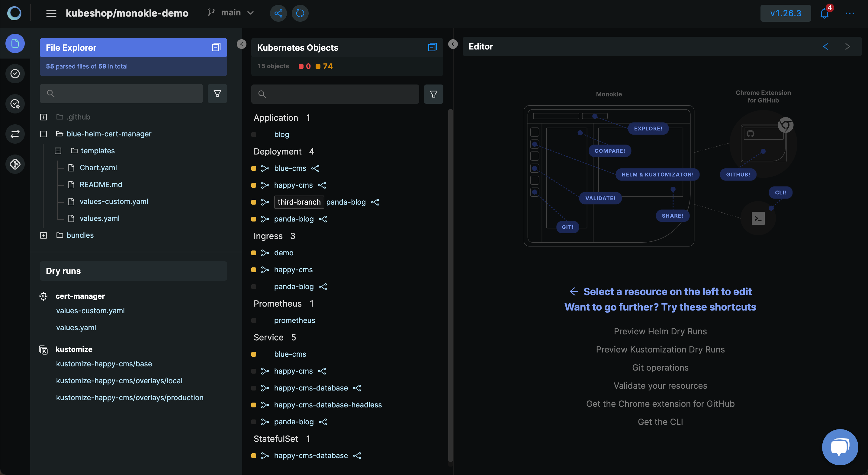Click the Monokle logo icon
This screenshot has height=475, width=868.
[x=14, y=13]
